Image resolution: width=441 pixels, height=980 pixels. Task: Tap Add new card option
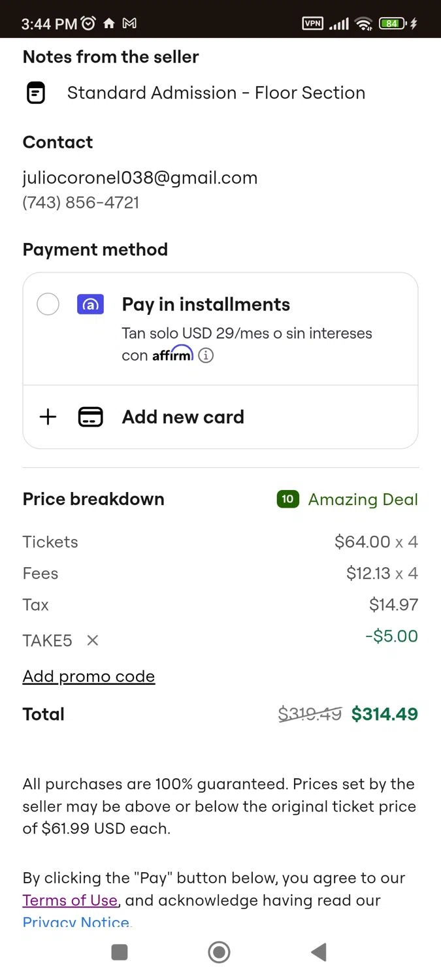(x=183, y=417)
